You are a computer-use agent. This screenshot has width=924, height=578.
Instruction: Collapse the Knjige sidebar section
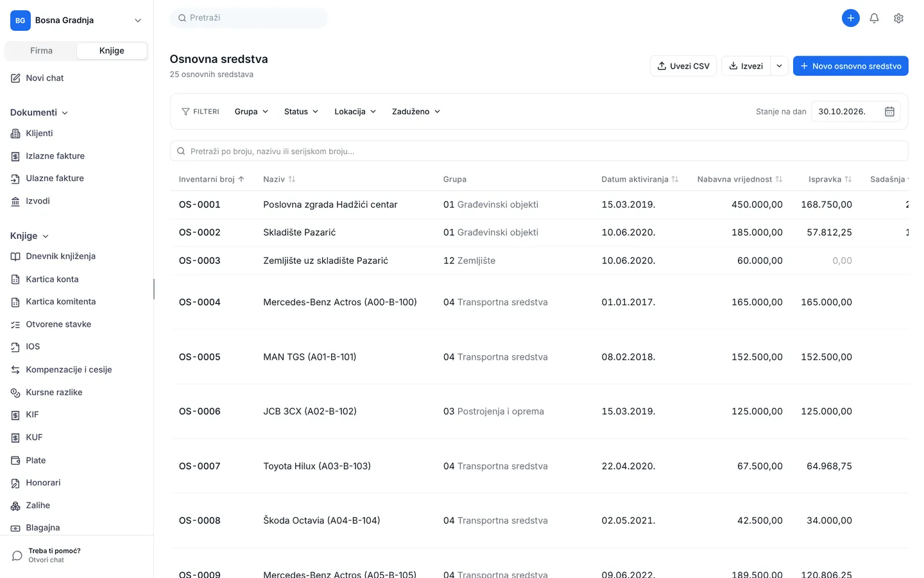click(x=30, y=236)
